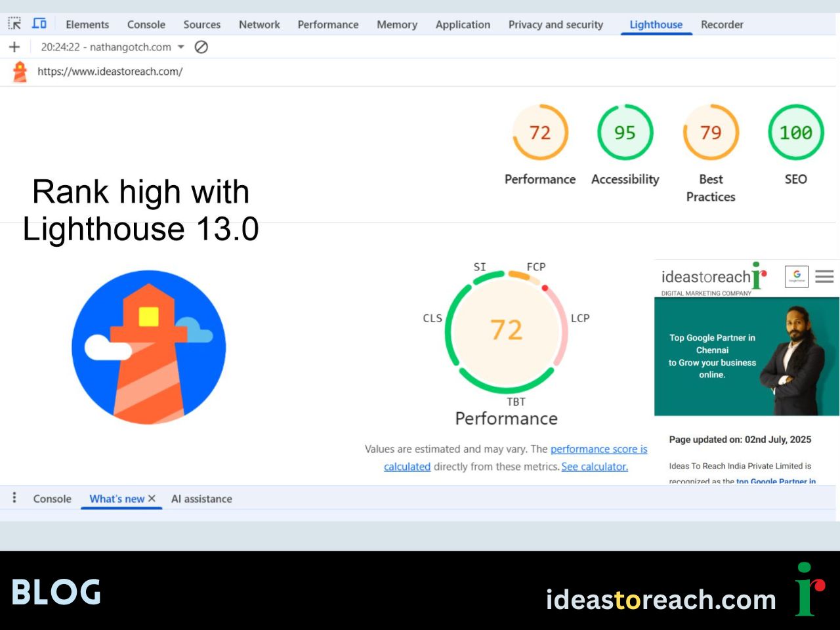Click the Lighthouse logo beside the audited URL
The image size is (840, 630).
click(20, 72)
